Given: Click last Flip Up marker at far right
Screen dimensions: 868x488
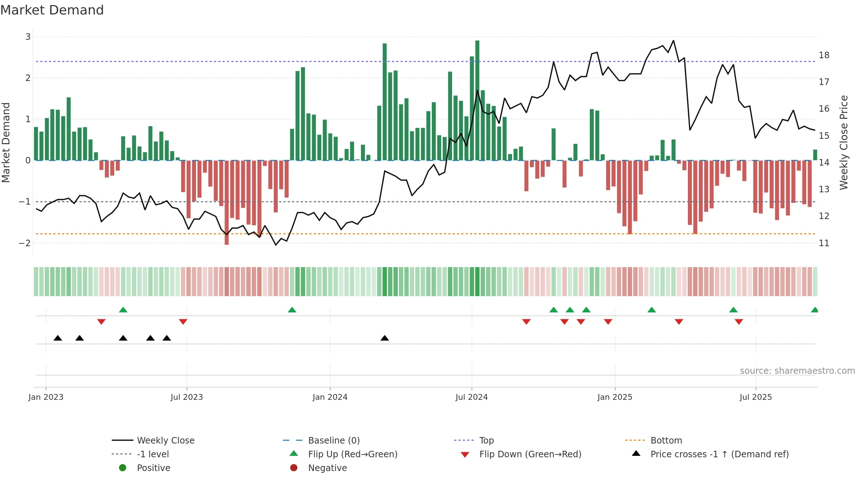Looking at the screenshot, I should (x=815, y=309).
